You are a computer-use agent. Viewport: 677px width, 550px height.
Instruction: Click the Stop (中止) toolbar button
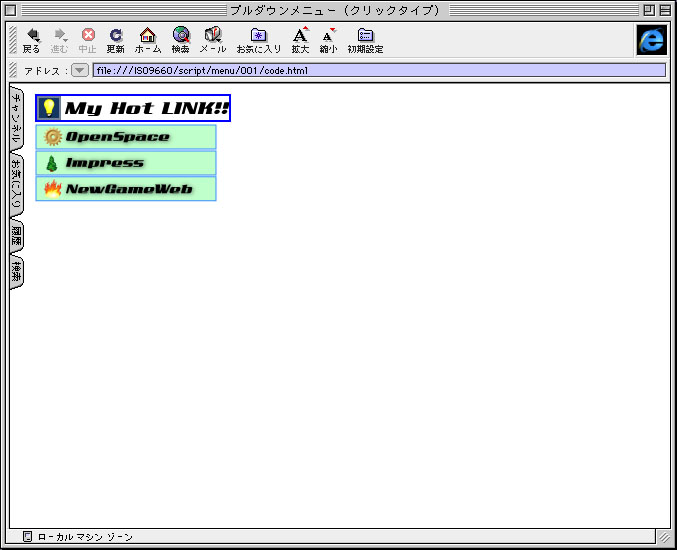(x=88, y=41)
